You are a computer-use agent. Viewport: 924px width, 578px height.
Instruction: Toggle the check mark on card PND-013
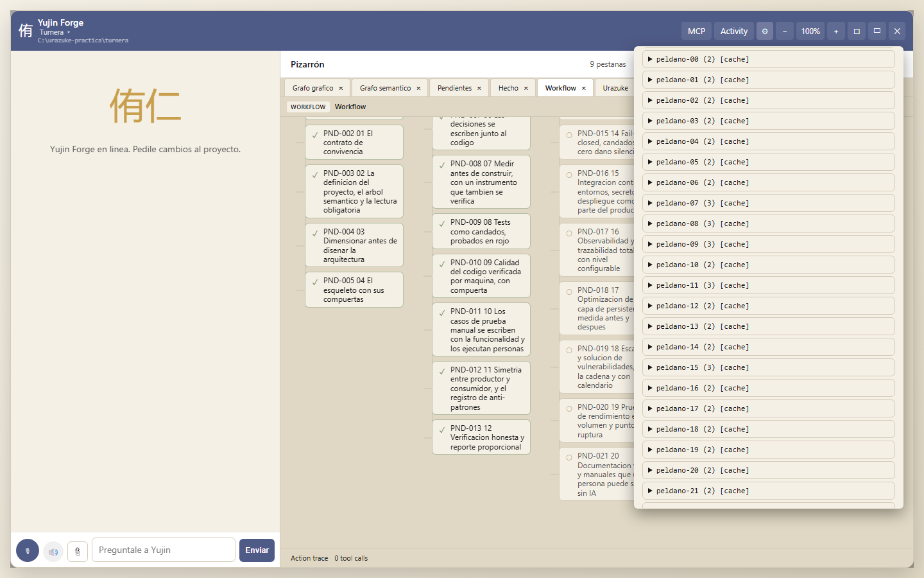[x=441, y=430]
